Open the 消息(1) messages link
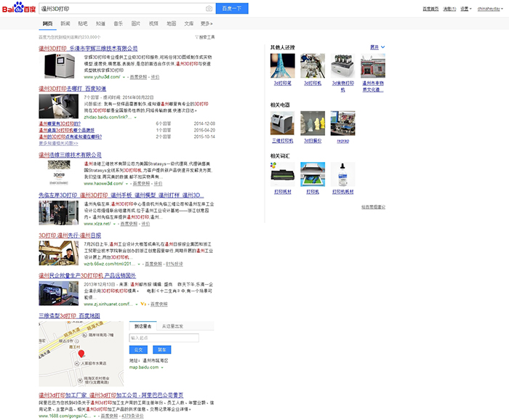 [449, 9]
